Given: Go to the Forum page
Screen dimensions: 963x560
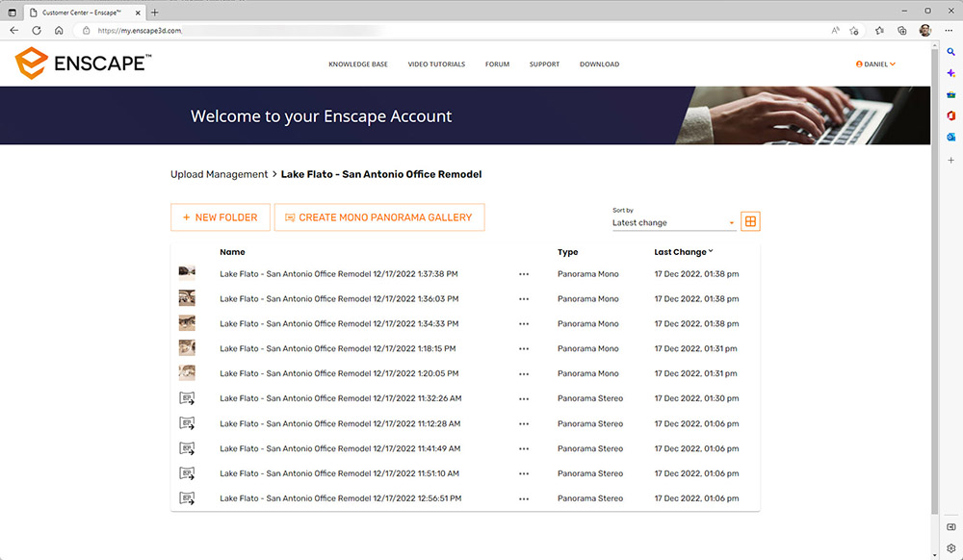Looking at the screenshot, I should click(498, 64).
